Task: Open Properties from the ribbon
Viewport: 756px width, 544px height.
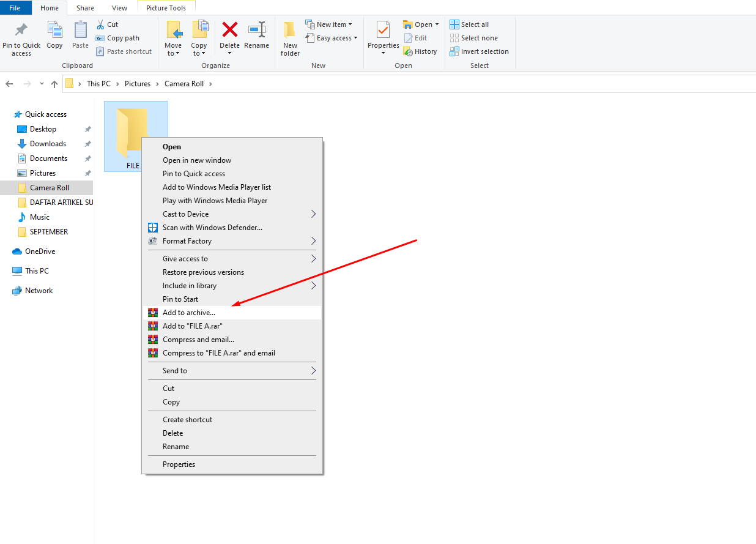Action: [383, 31]
